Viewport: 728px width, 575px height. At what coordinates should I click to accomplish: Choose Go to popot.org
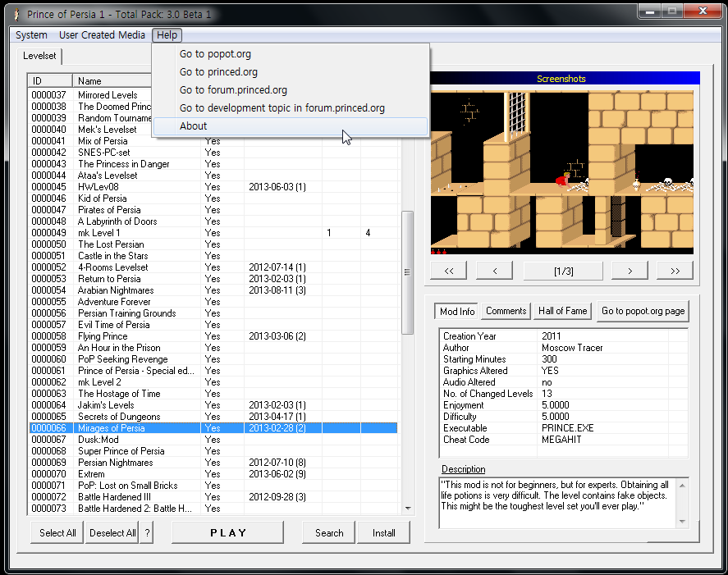click(291, 54)
